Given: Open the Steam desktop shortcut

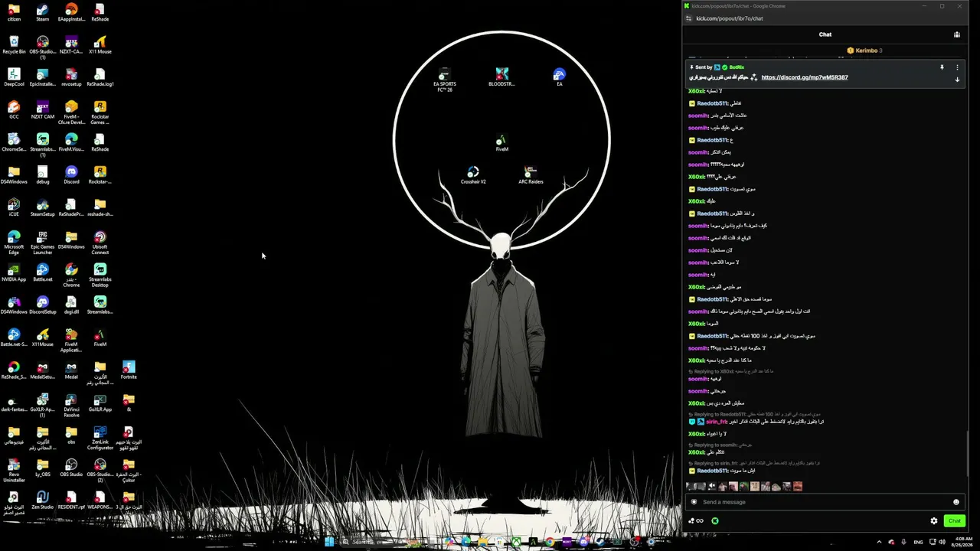Looking at the screenshot, I should pyautogui.click(x=42, y=13).
